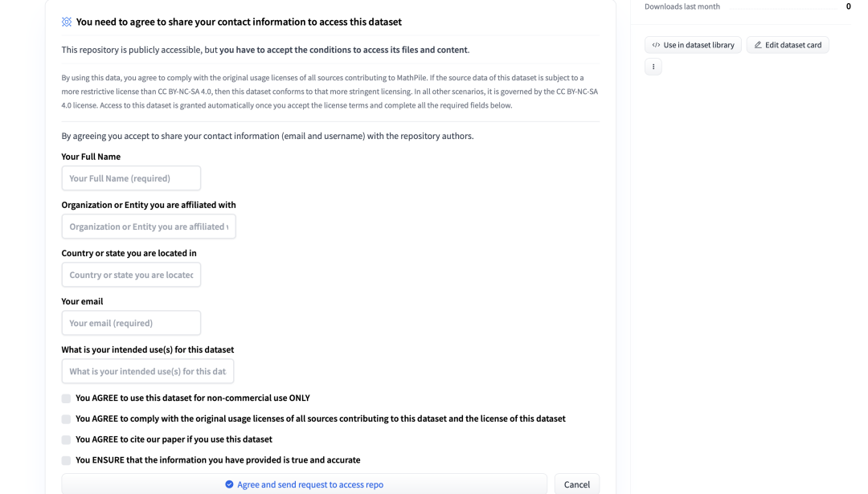Enable the cite our paper agreement checkbox
This screenshot has height=494, width=868.
coord(66,440)
